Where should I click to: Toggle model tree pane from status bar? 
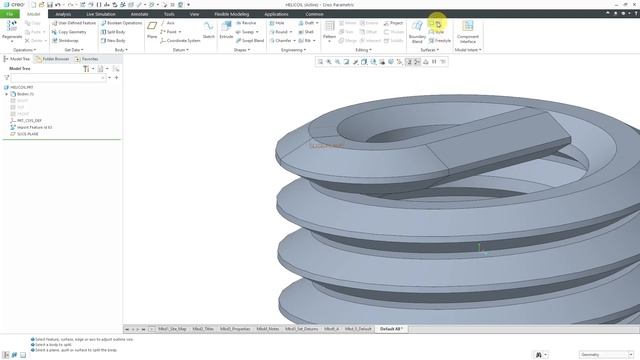[6, 355]
